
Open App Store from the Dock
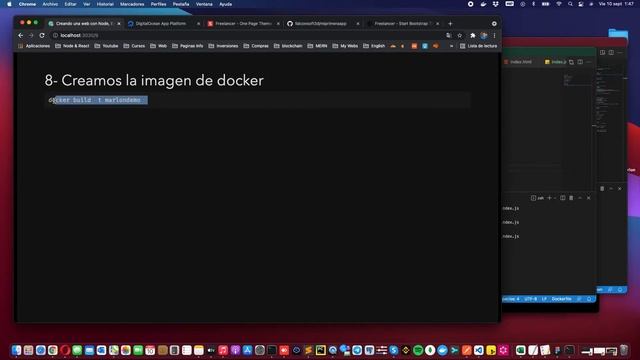[248, 350]
